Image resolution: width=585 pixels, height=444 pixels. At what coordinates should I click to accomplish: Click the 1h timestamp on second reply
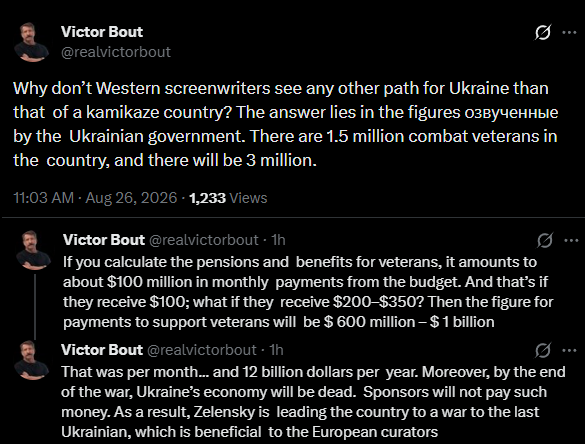coord(276,350)
